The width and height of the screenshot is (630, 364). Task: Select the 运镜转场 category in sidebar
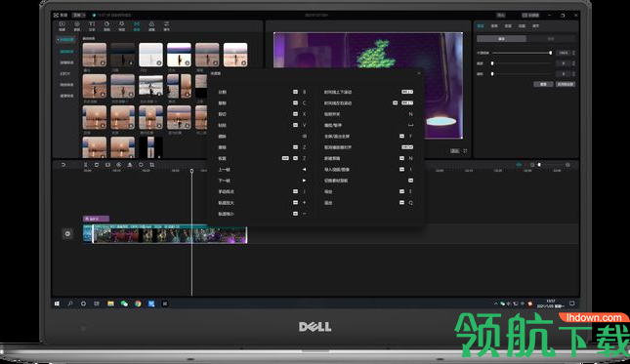pos(66,62)
